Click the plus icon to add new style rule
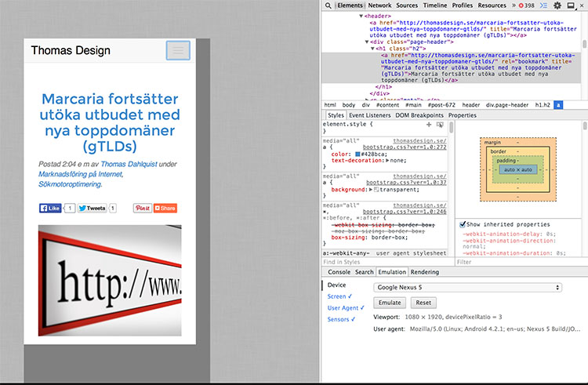The image size is (588, 385). click(x=429, y=125)
